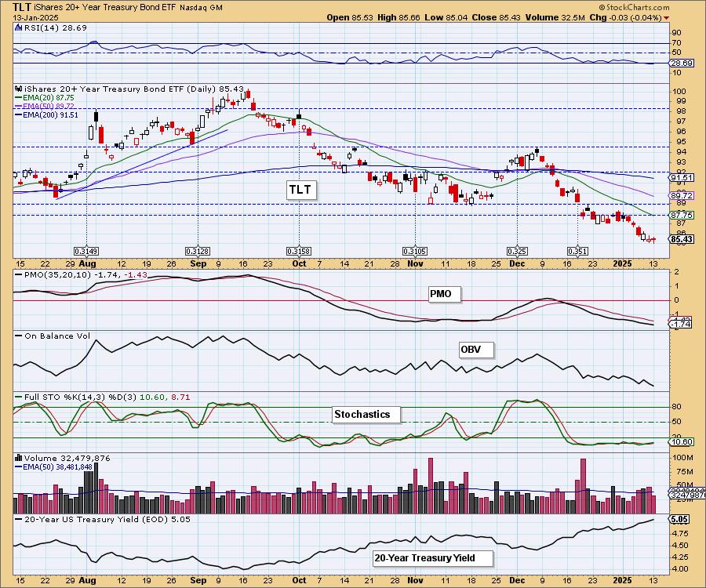This screenshot has width=706, height=588.
Task: Click the 91.51 price tag on the right axis
Action: (681, 178)
